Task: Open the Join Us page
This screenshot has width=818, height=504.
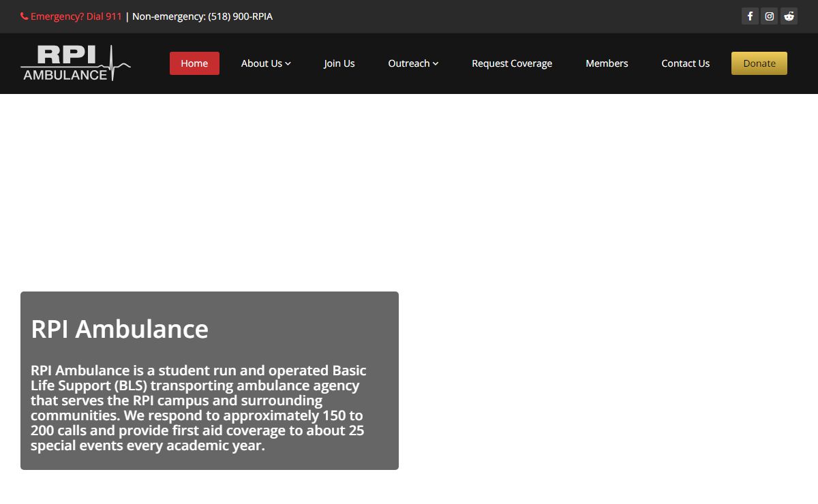Action: (x=339, y=63)
